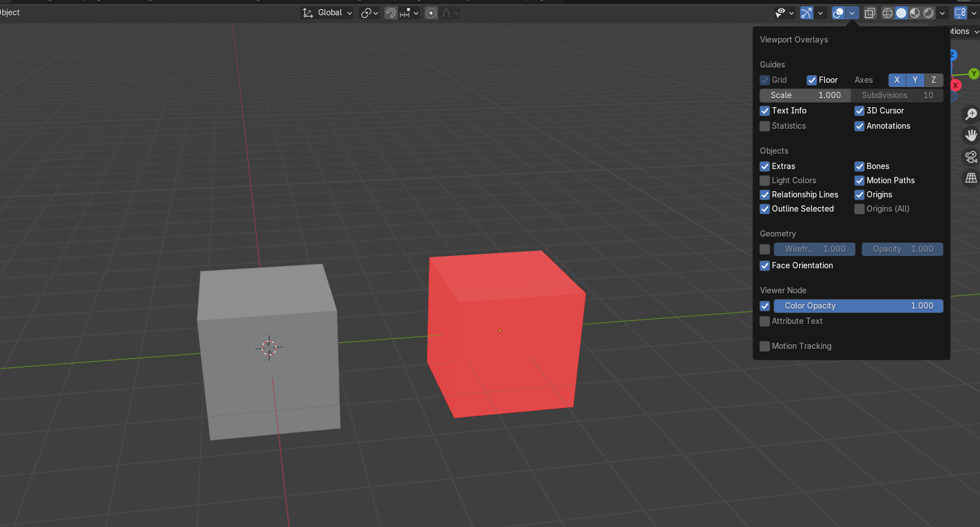Open the snapping options dropdown
The width and height of the screenshot is (980, 527).
coord(409,13)
